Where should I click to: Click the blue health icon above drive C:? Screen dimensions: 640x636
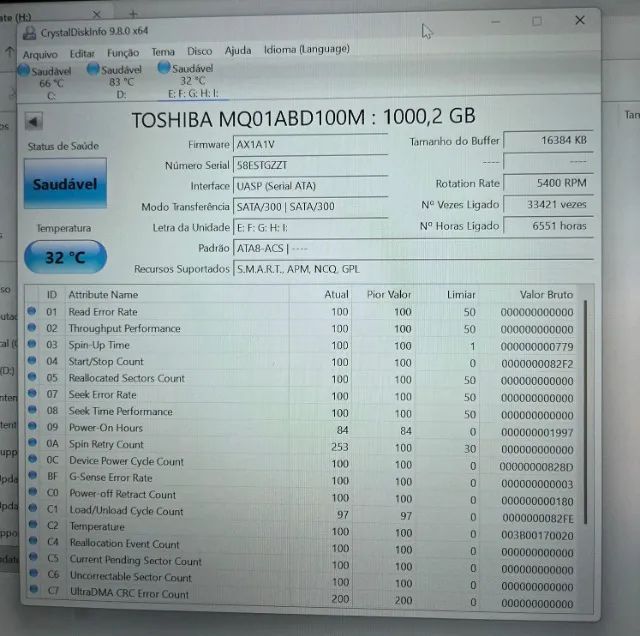24,70
